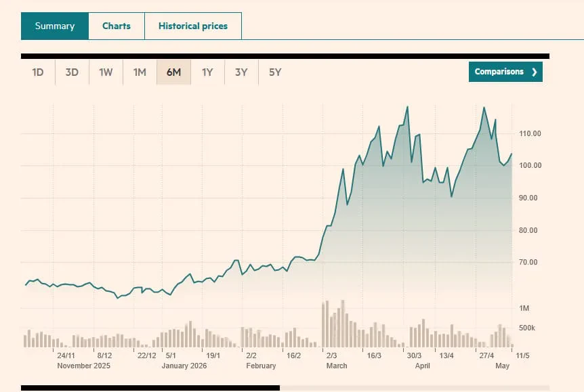
Task: Click the 1M volume axis label
Action: click(x=524, y=308)
